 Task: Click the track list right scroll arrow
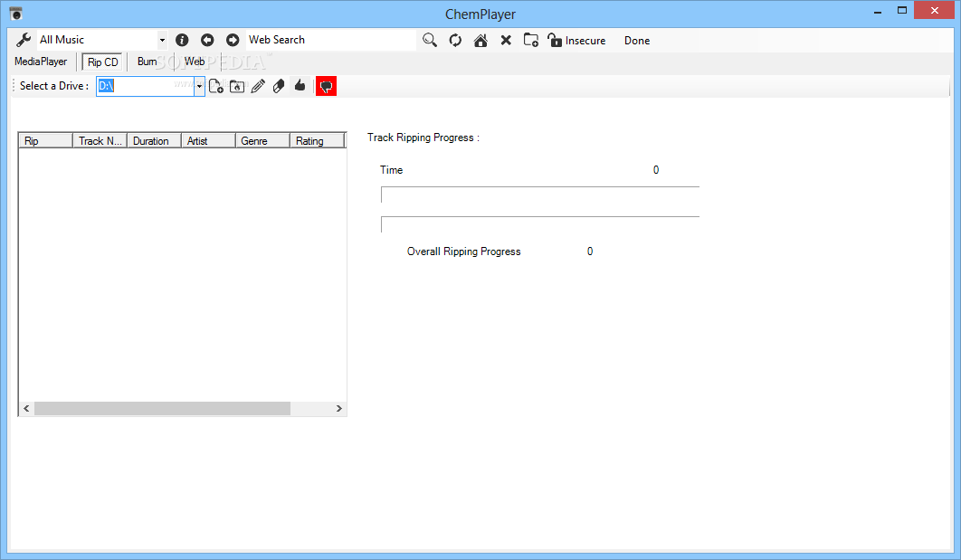tap(339, 409)
